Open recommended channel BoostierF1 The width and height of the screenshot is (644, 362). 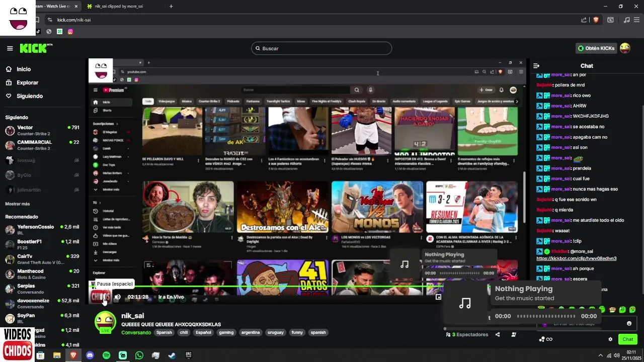[x=42, y=244]
